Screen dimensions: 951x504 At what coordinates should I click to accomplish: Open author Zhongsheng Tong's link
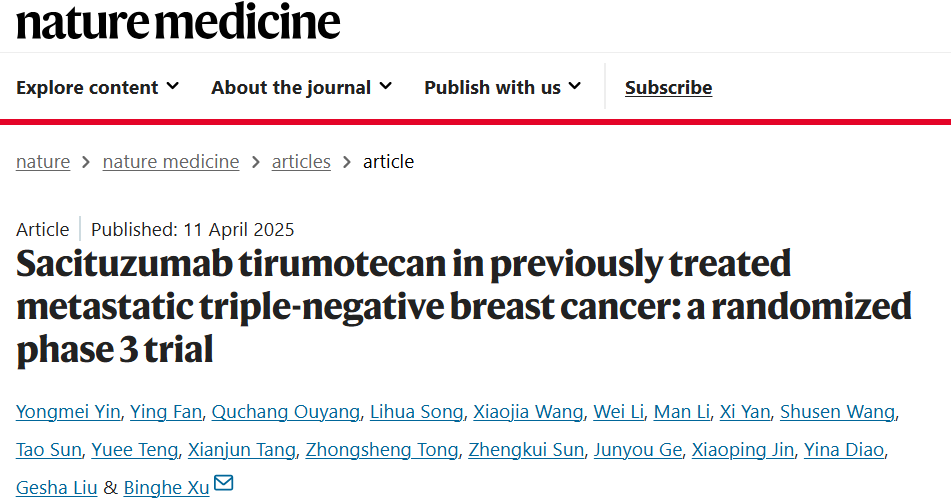point(382,450)
